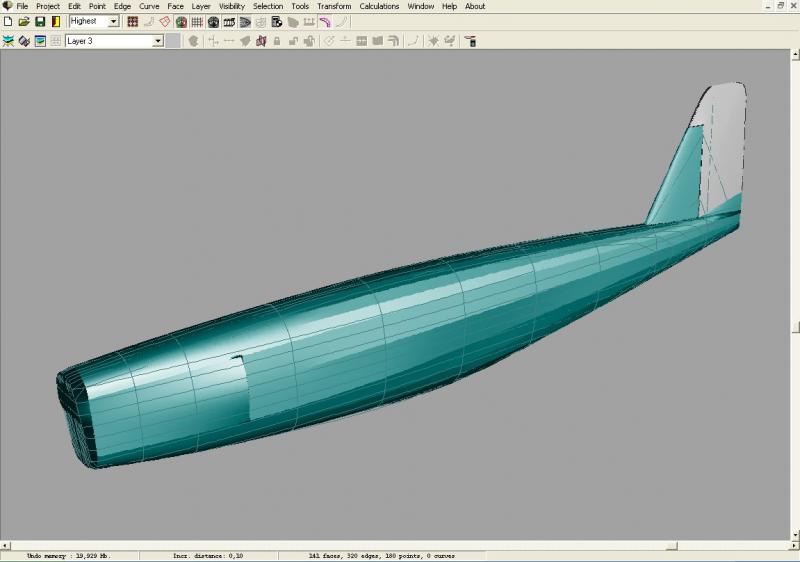Click the exit door icon in the toolbar
This screenshot has height=562, width=800.
(x=55, y=21)
